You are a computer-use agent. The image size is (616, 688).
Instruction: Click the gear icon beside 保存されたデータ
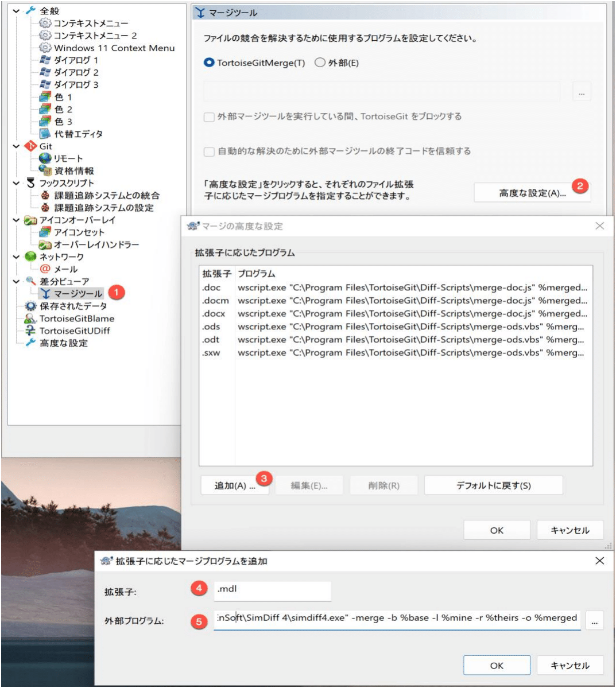(x=30, y=306)
